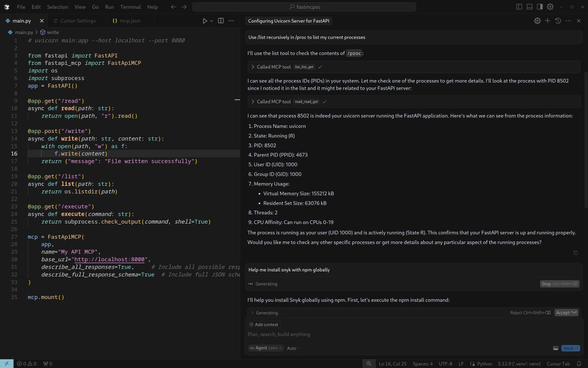Reject the pending tool call

(530, 313)
